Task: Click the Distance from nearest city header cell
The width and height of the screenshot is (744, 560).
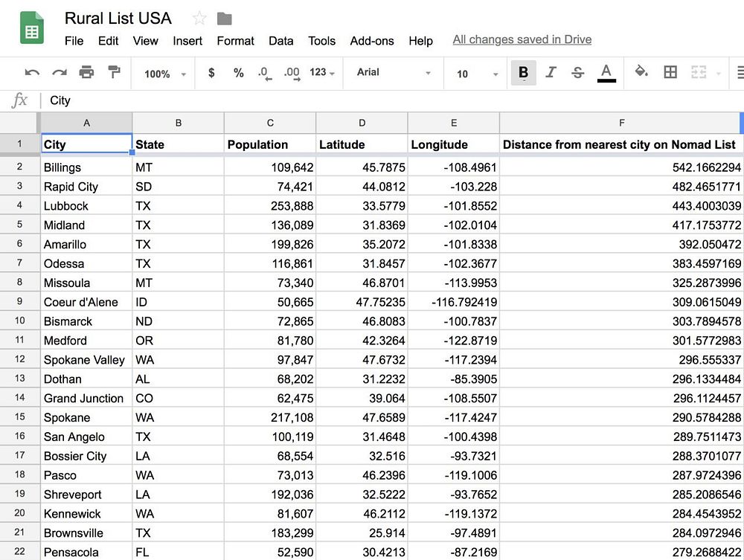Action: coord(621,144)
